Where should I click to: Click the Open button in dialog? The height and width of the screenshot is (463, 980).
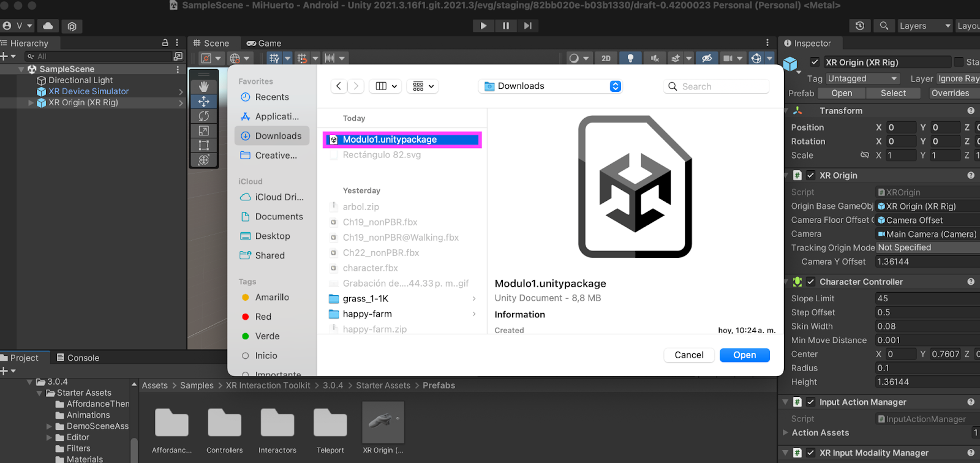click(745, 355)
